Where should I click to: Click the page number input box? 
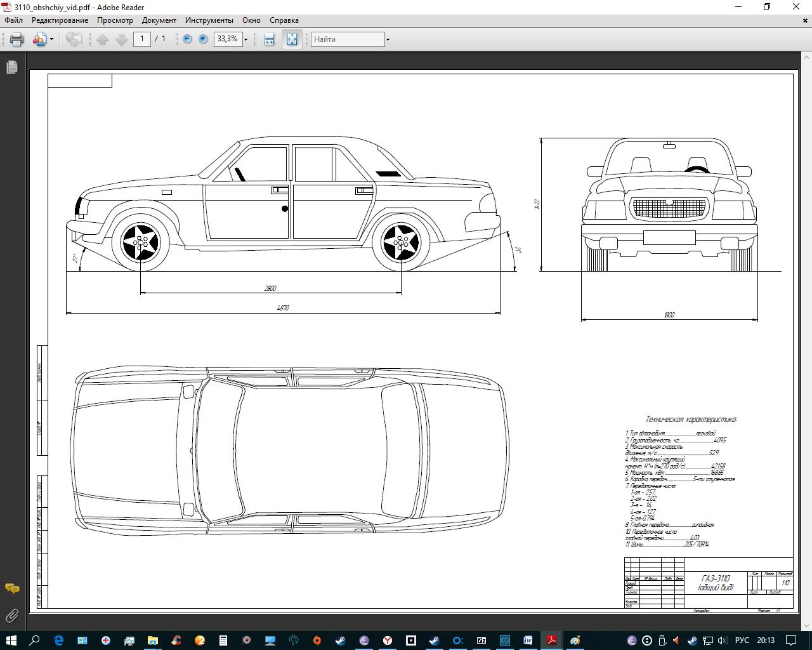[x=142, y=39]
